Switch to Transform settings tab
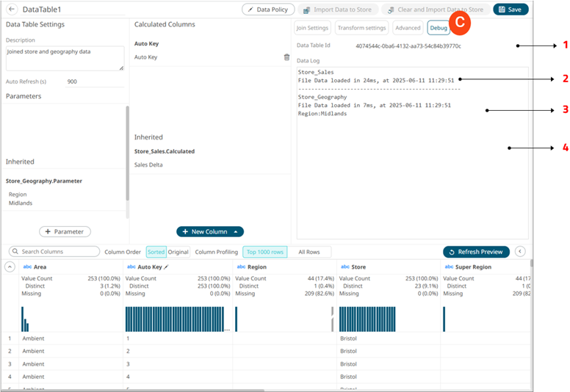570x392 pixels. click(x=361, y=28)
